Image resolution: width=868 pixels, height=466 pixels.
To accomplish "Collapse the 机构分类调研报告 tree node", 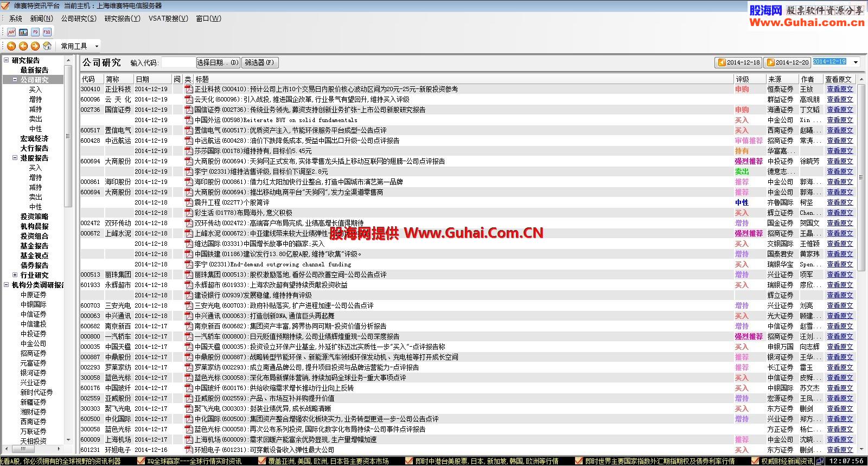I will click(x=7, y=285).
